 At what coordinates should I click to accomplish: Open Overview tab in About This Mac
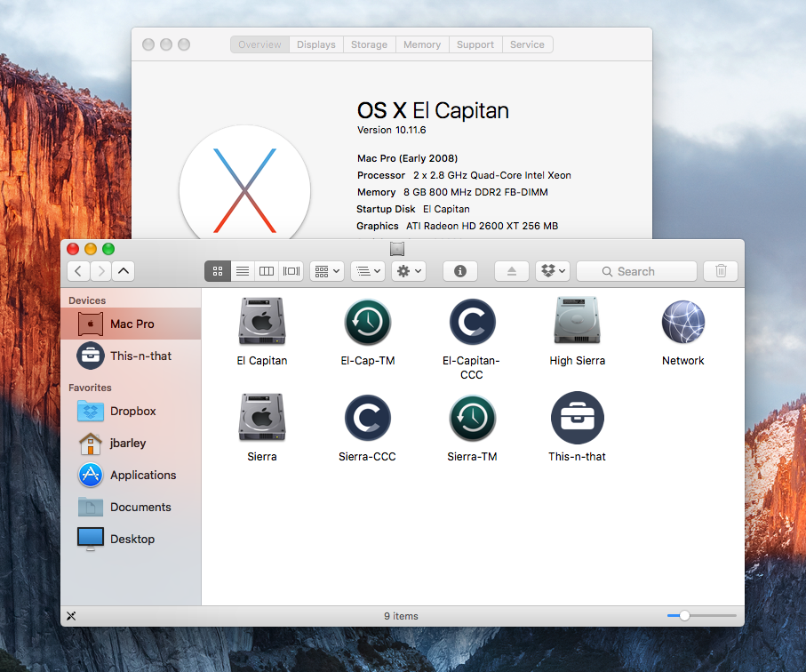[259, 44]
